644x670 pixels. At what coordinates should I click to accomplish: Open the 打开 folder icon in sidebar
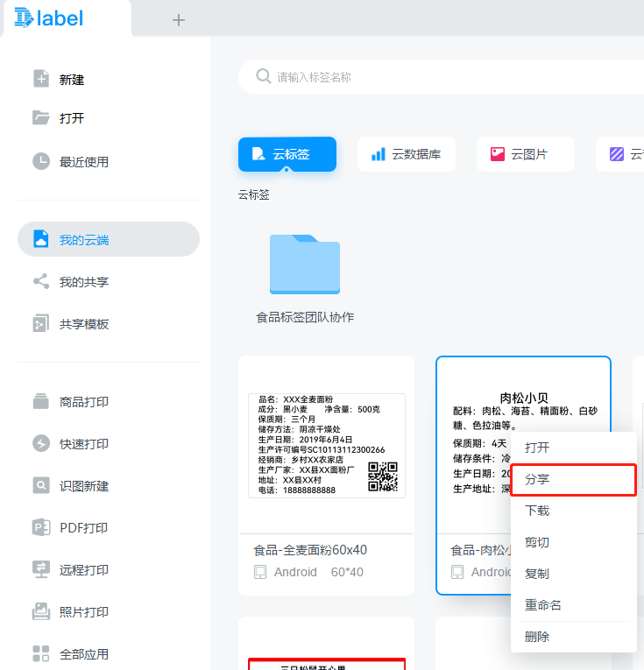pyautogui.click(x=41, y=118)
